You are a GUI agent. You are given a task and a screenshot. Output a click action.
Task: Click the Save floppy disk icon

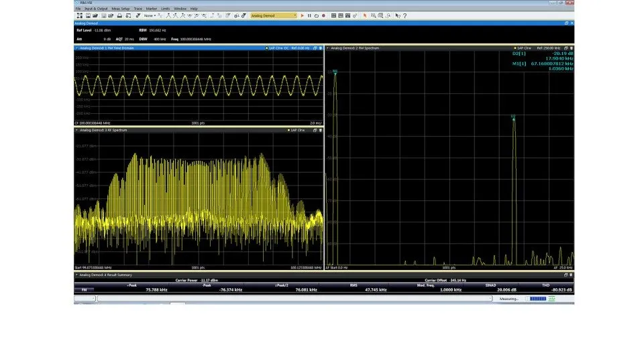[x=88, y=15]
